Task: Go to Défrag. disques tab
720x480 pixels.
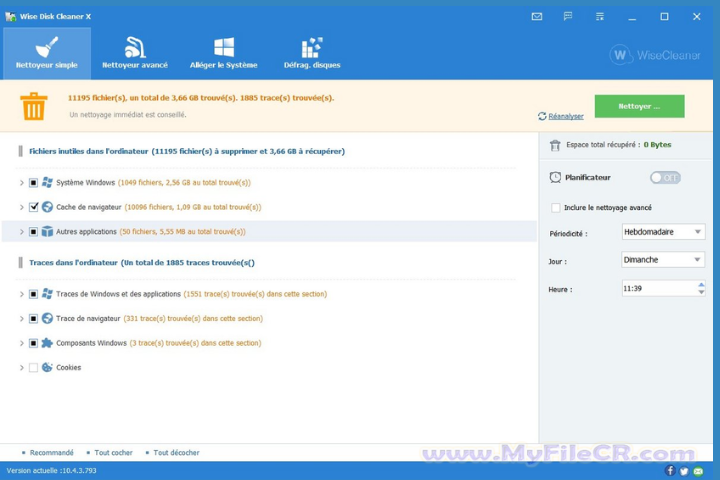Action: point(312,53)
